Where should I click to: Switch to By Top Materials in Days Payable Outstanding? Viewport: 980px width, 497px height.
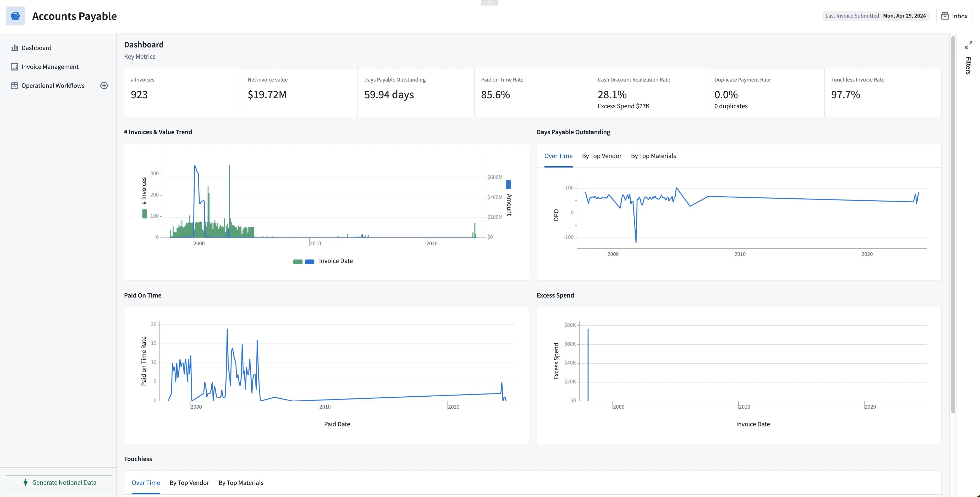tap(653, 156)
